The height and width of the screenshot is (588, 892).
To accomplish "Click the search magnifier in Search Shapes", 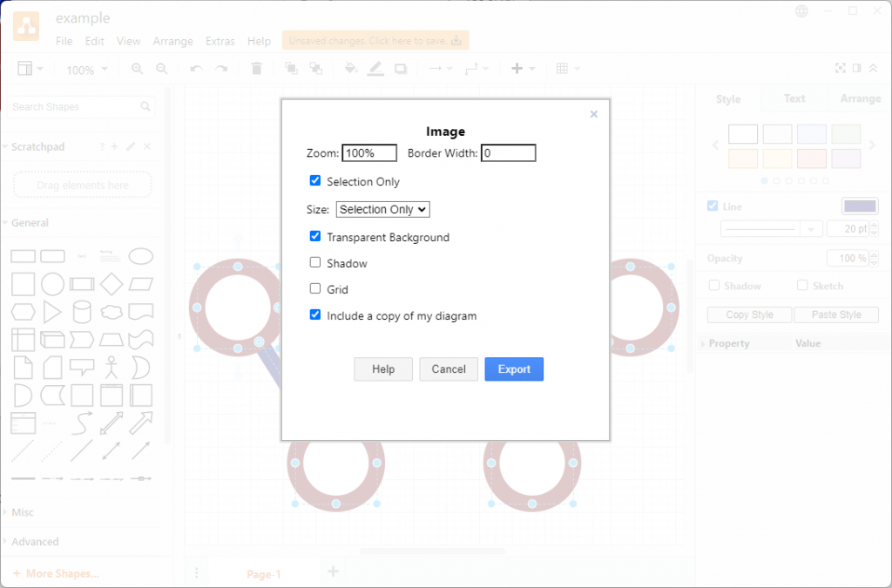I will pos(145,106).
